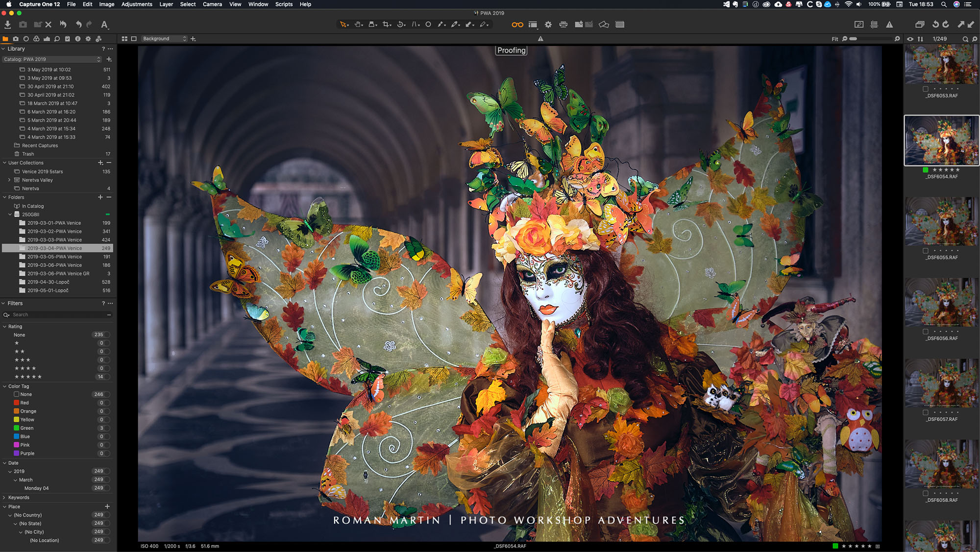The width and height of the screenshot is (980, 552).
Task: Open the Capture camera tool tab
Action: (16, 39)
